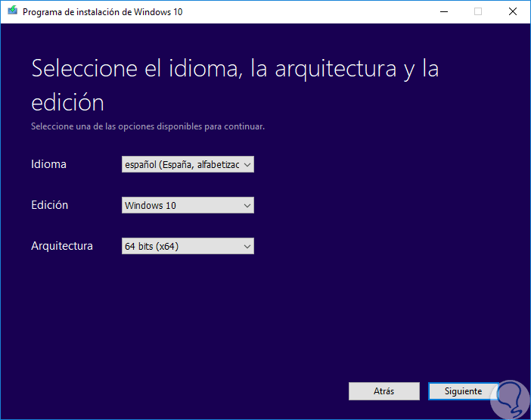531x420 pixels.
Task: Go back with the Atrás button
Action: (x=384, y=391)
